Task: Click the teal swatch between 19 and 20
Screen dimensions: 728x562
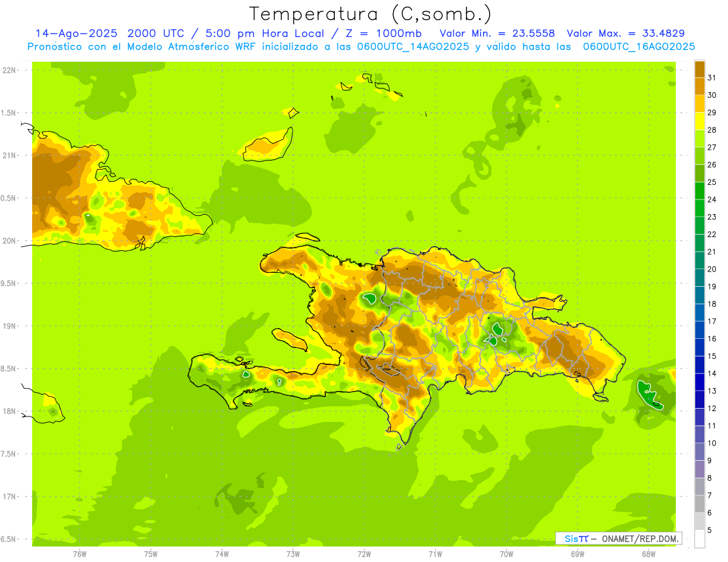Action: click(699, 278)
